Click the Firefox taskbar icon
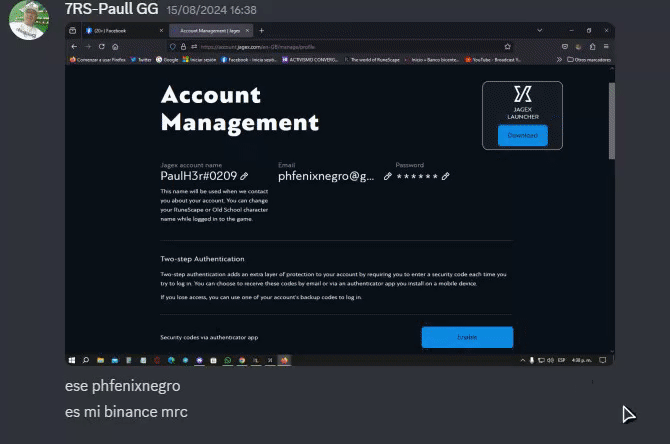 click(284, 360)
